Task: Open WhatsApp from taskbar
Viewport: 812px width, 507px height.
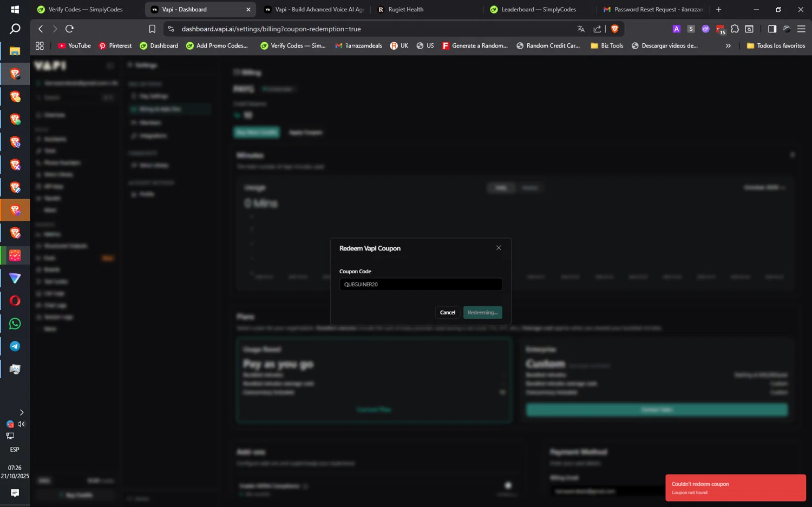Action: (x=15, y=324)
